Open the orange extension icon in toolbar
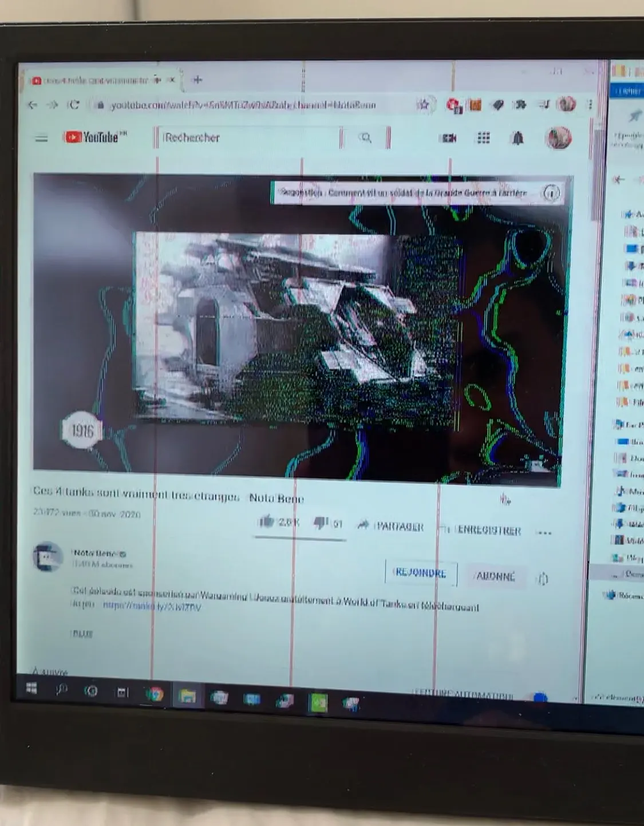This screenshot has width=644, height=826. 475,105
